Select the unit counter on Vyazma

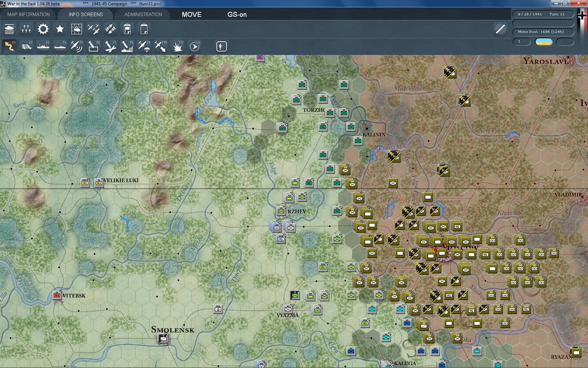click(288, 309)
